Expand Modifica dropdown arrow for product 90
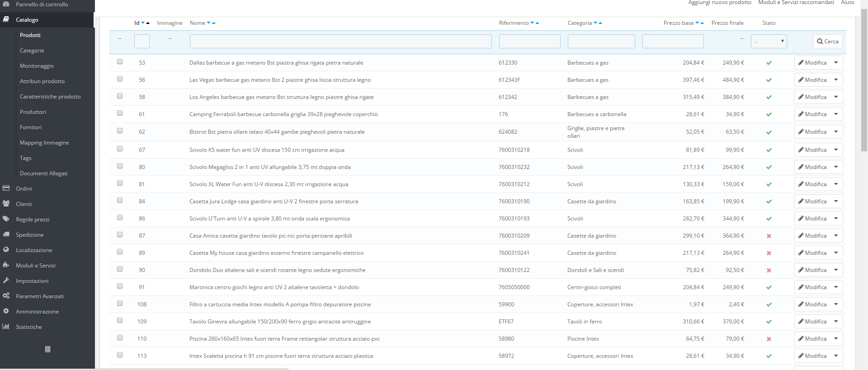The width and height of the screenshot is (868, 370). [836, 270]
